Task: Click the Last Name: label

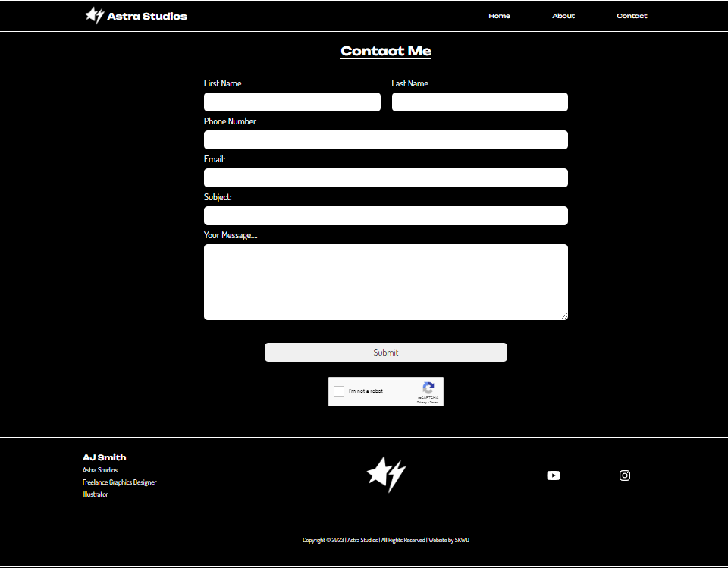Action: (x=411, y=83)
